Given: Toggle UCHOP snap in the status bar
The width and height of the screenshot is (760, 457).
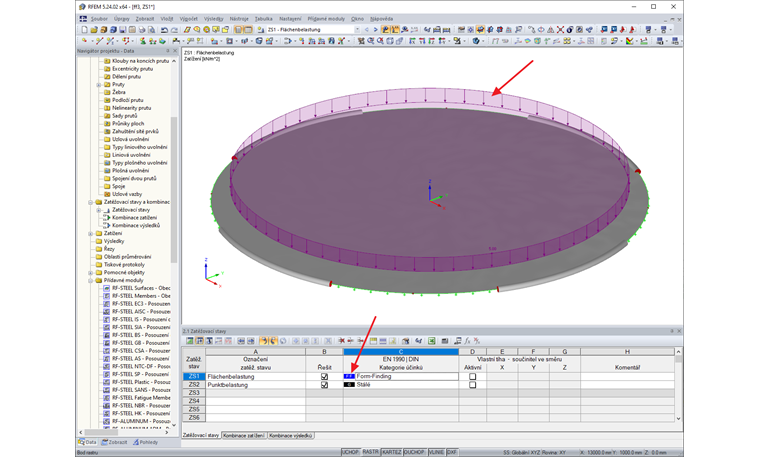Looking at the screenshot, I should (350, 452).
